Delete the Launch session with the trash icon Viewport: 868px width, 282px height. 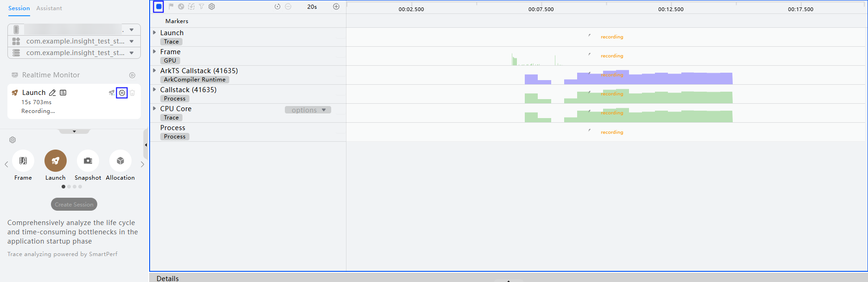[132, 93]
